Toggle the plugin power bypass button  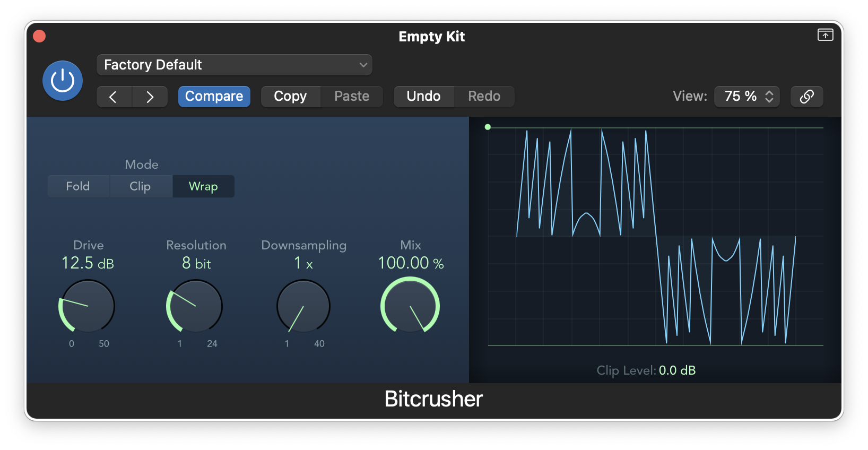tap(63, 81)
